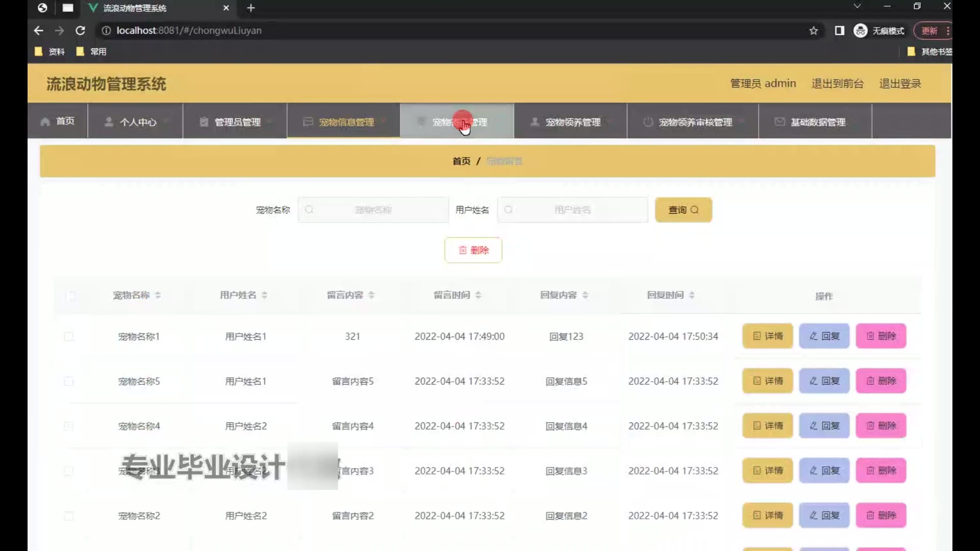Open new browser tab with plus
This screenshot has height=551, width=980.
click(251, 8)
